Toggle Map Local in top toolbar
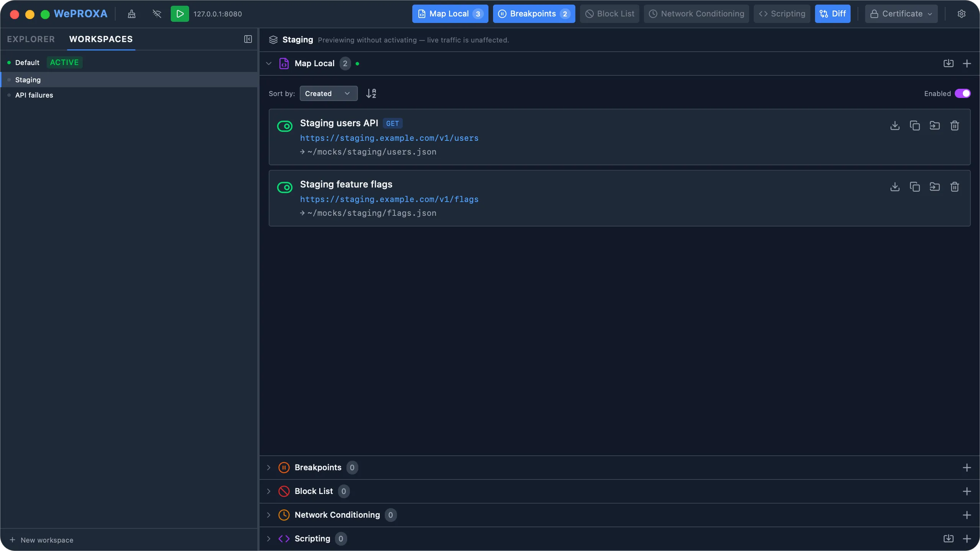 tap(450, 14)
